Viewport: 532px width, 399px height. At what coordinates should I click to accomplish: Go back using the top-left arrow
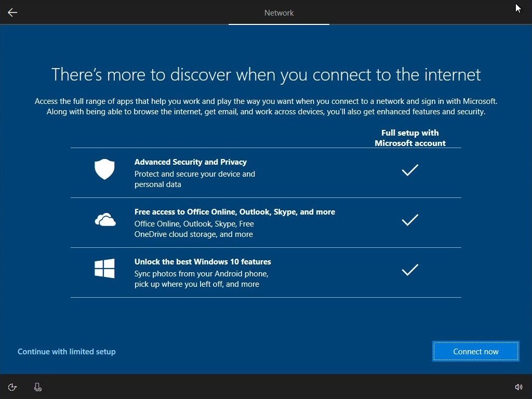12,12
